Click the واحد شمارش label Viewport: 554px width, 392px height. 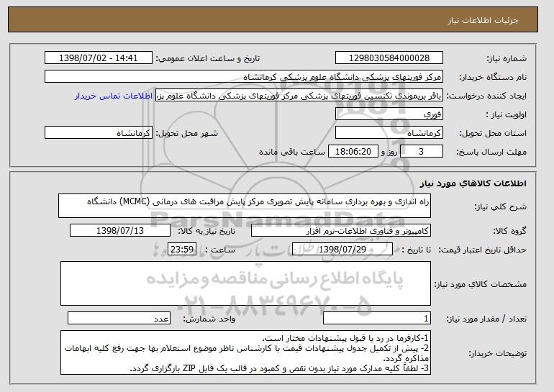point(209,319)
